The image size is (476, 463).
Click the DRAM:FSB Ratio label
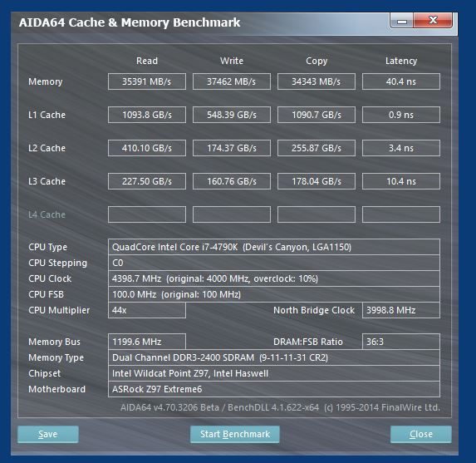(x=308, y=342)
